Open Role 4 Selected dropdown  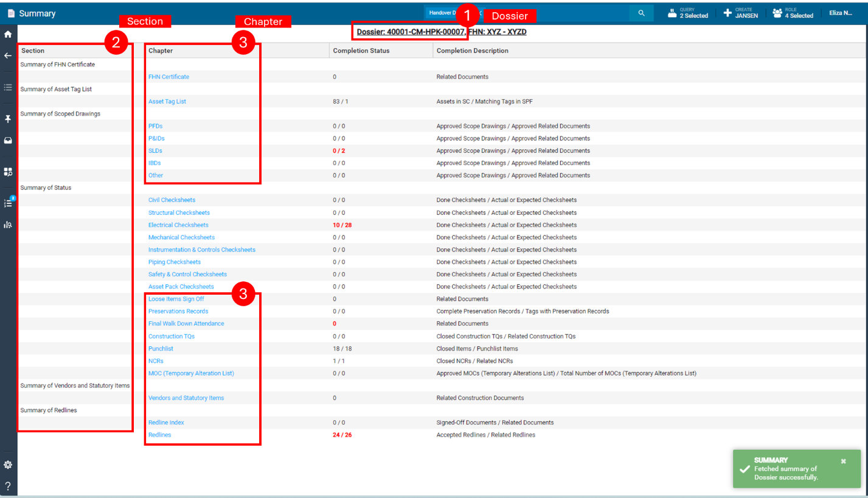click(x=793, y=13)
